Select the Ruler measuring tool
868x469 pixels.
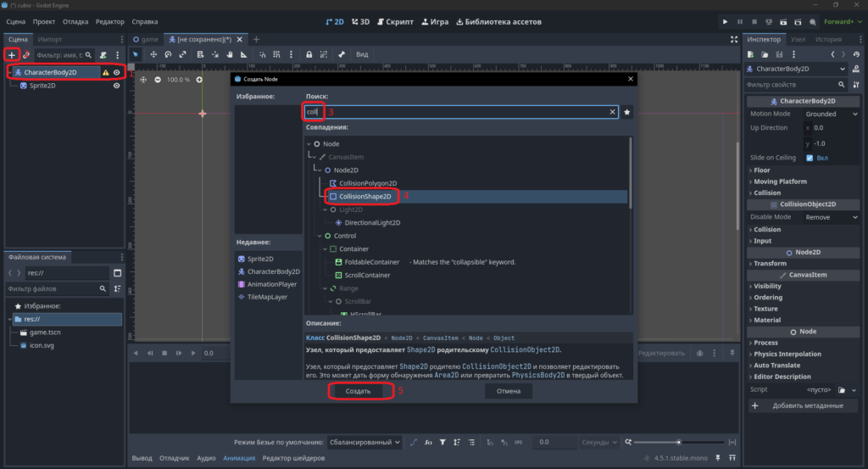pos(243,54)
